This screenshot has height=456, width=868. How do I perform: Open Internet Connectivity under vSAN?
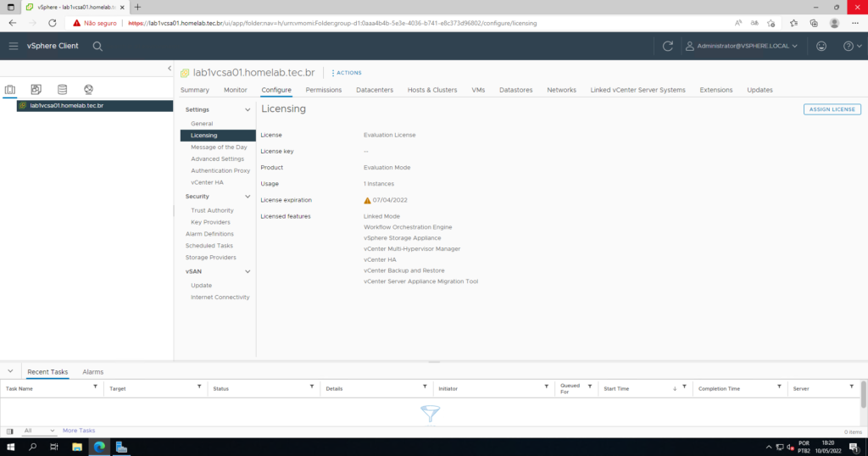tap(220, 298)
